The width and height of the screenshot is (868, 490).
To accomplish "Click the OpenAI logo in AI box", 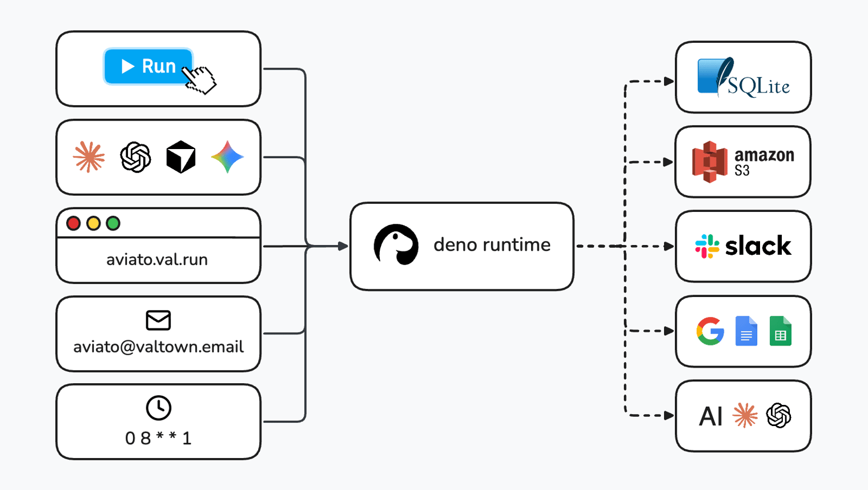I will [779, 415].
